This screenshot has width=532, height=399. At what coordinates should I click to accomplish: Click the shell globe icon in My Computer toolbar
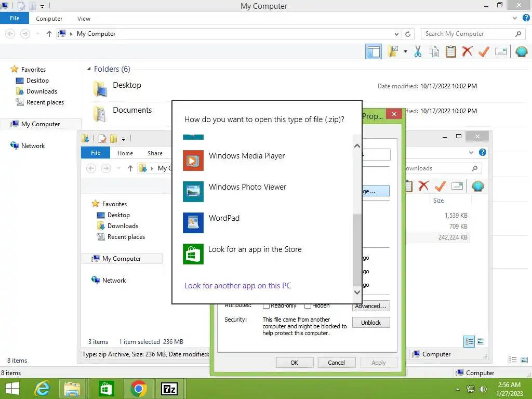521,51
